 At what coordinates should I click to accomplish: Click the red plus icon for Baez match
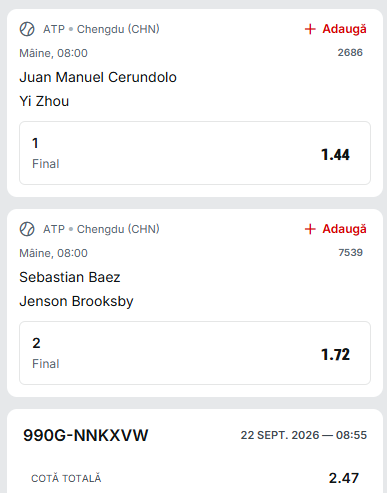tap(310, 229)
